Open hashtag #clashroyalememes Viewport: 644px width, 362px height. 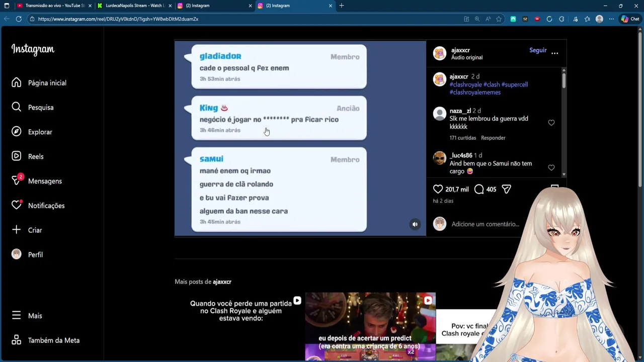click(x=475, y=93)
